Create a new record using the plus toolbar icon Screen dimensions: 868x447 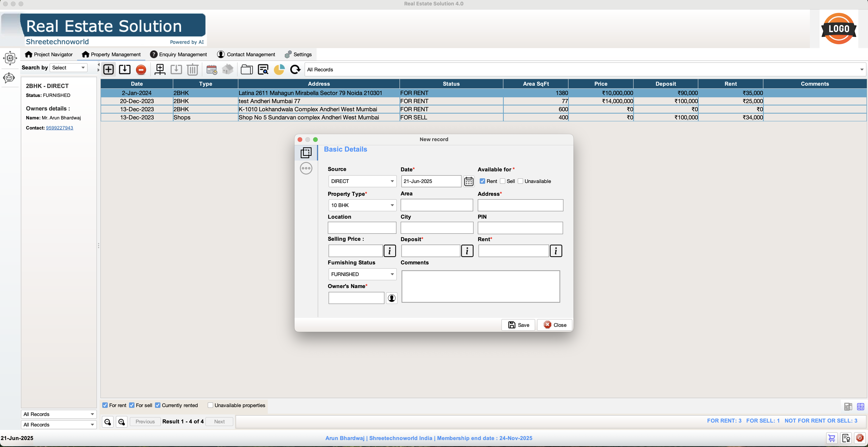click(x=108, y=69)
